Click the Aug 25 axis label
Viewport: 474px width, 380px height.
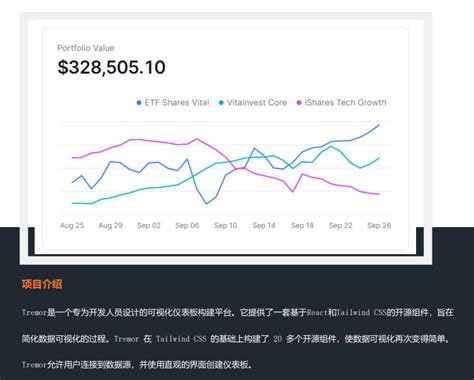click(x=72, y=226)
